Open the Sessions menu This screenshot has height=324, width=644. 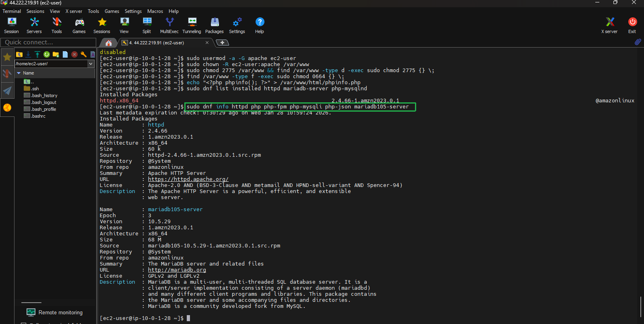[x=35, y=11]
